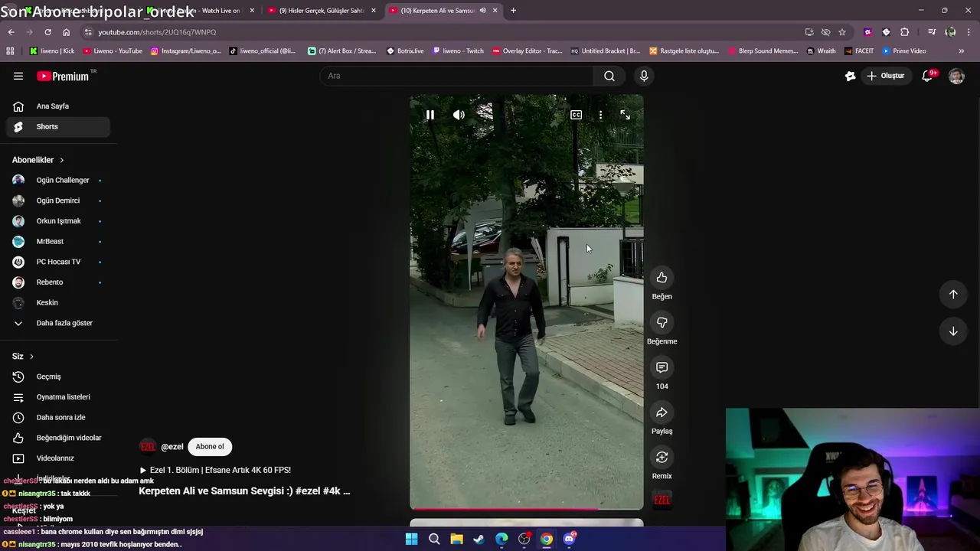Focus the Ara search field

[456, 76]
